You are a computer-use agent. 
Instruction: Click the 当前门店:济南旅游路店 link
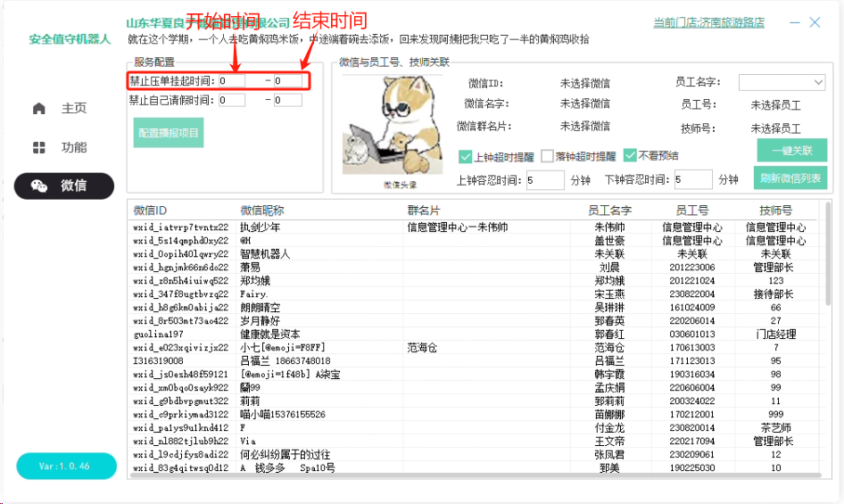tap(708, 23)
